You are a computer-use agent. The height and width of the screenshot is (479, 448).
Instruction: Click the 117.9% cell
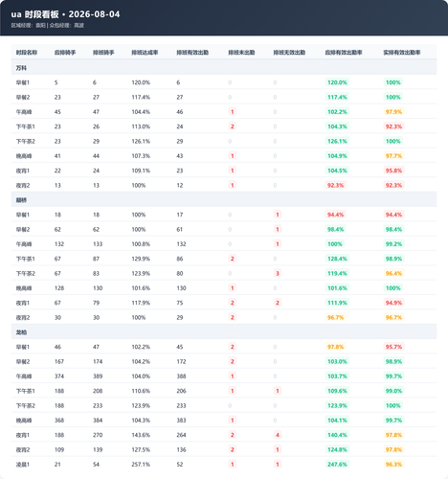[x=141, y=303]
